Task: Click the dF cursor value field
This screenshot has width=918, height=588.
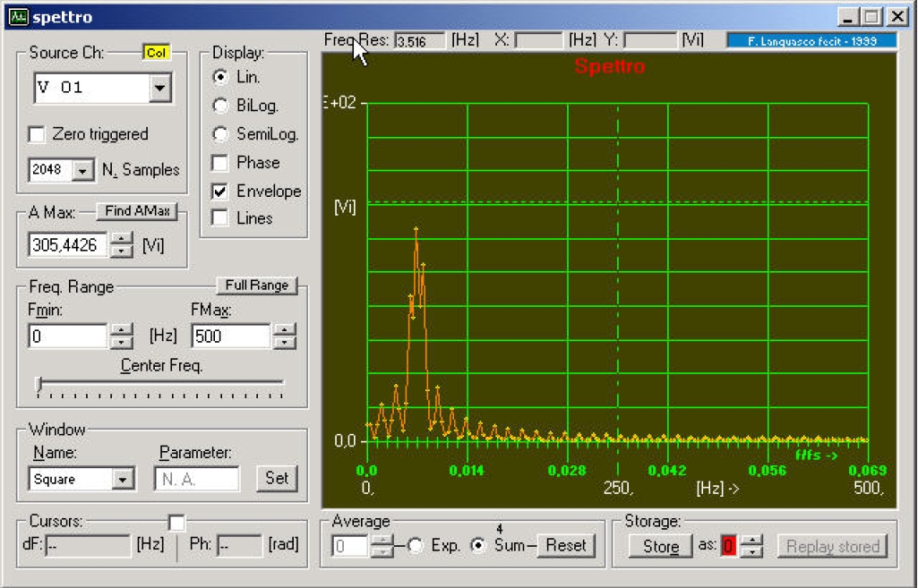Action: [x=88, y=546]
